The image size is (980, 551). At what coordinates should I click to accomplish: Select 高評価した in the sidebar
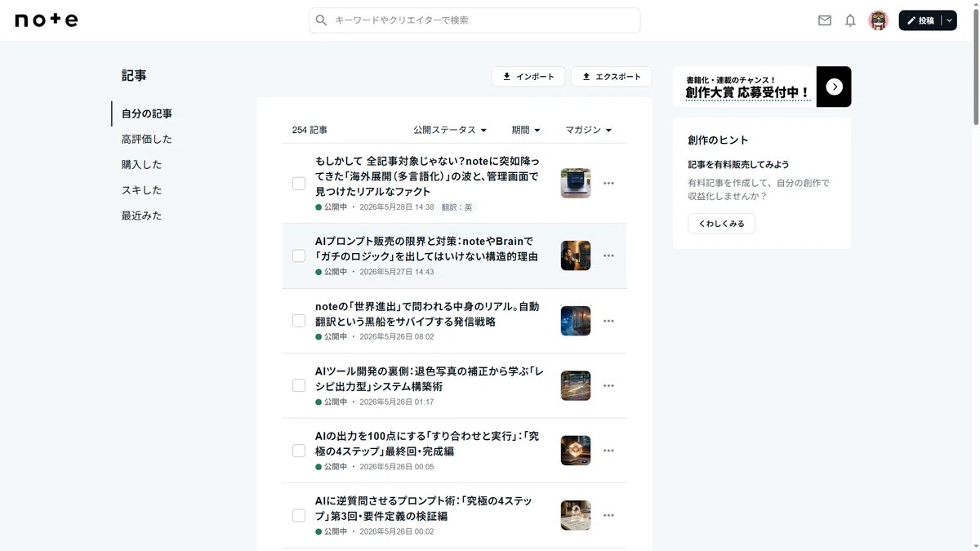point(147,139)
